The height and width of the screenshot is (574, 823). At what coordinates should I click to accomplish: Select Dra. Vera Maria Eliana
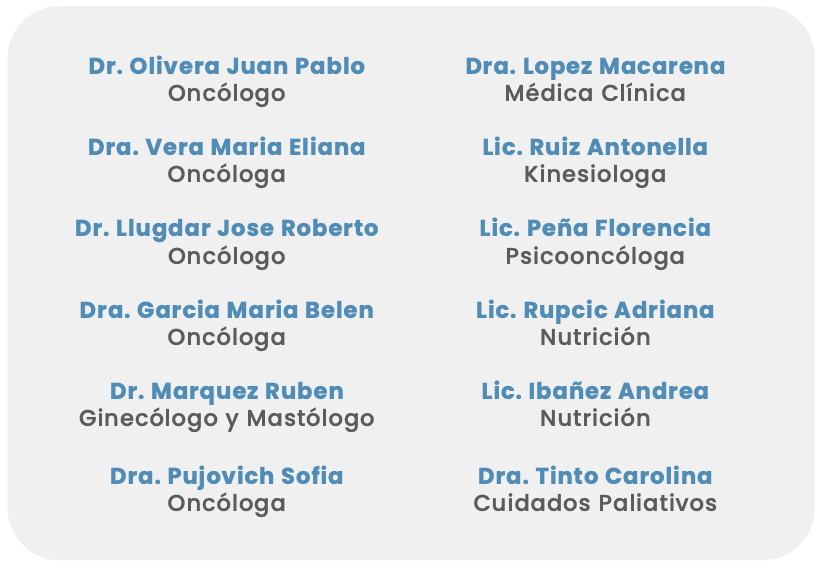(226, 147)
